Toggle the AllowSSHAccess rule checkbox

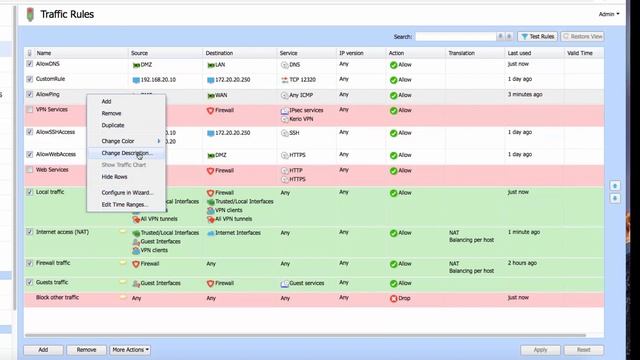[29, 132]
